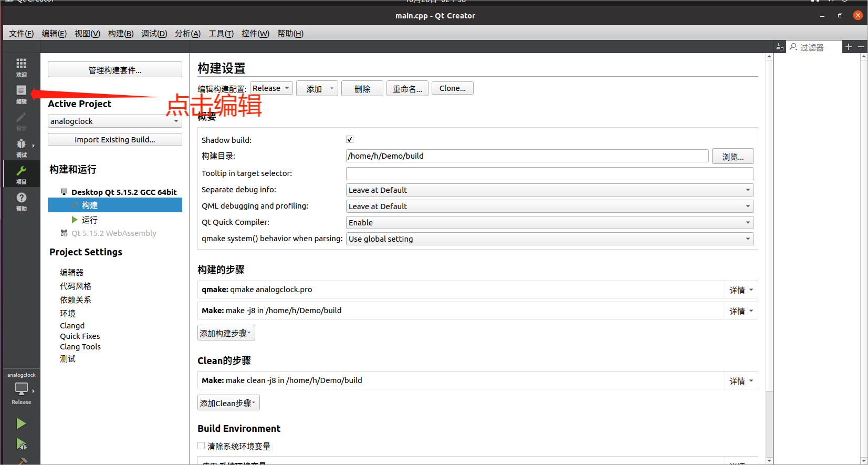Expand the Debug mode side arrow
This screenshot has height=465, width=868.
point(34,146)
